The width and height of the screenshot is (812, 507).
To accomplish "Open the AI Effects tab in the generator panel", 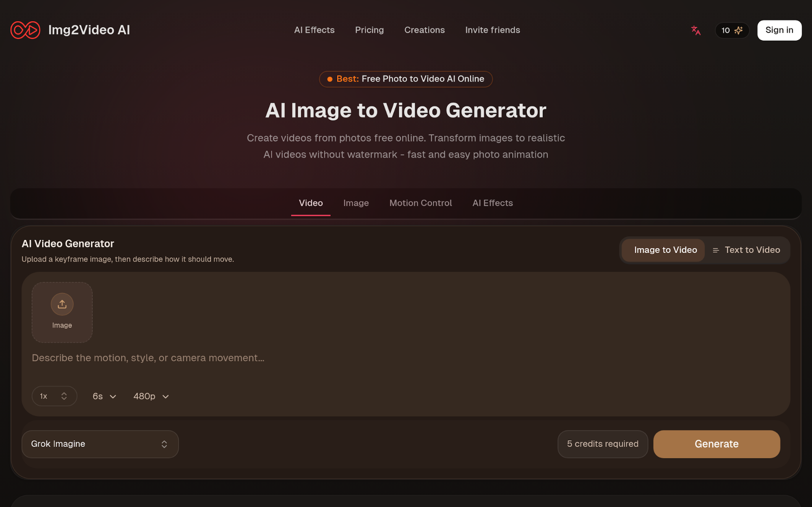I will [x=492, y=203].
